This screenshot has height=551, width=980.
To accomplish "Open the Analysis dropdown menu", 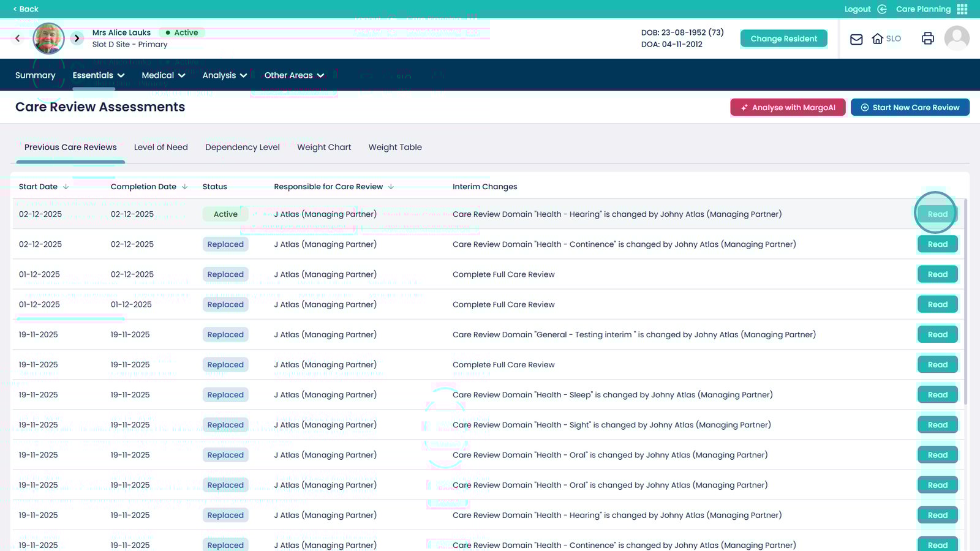I will click(224, 75).
